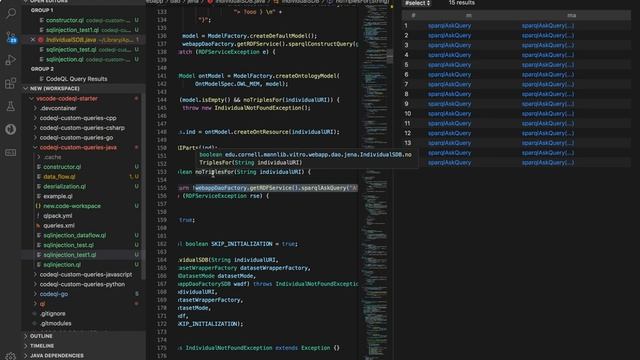Expand the ql folder

(x=42, y=304)
